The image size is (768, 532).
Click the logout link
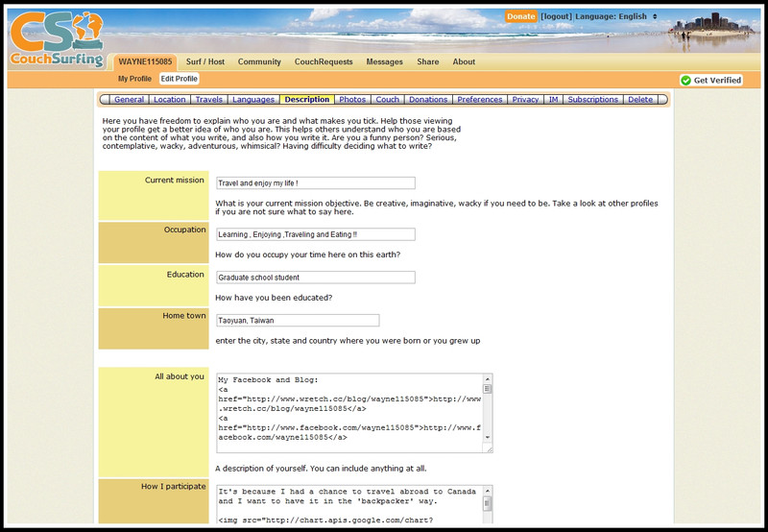pyautogui.click(x=556, y=16)
